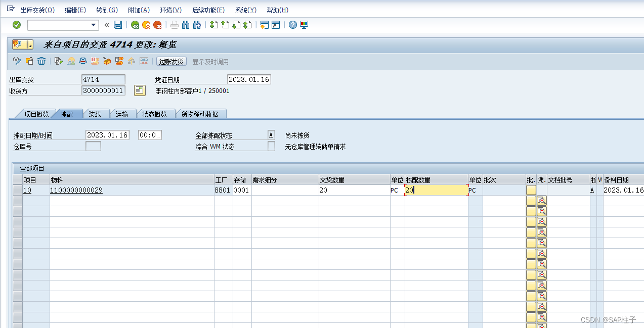
Task: Cancel with the red X icon
Action: (158, 25)
